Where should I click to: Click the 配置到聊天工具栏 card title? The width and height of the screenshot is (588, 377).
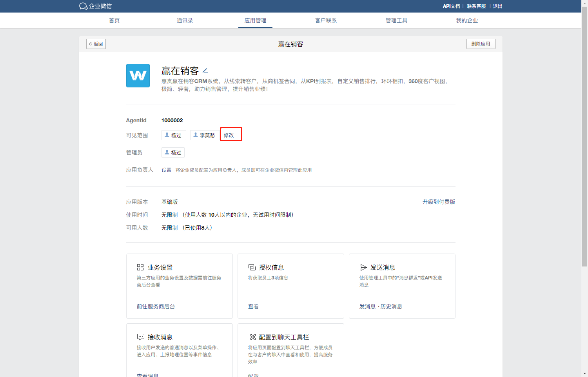(284, 337)
